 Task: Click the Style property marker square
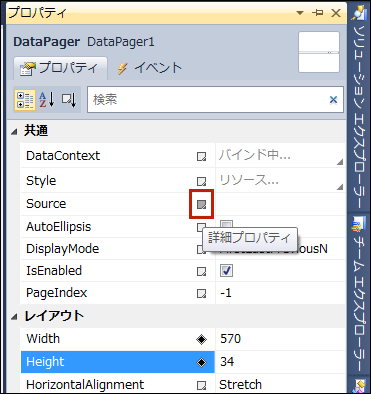[201, 181]
